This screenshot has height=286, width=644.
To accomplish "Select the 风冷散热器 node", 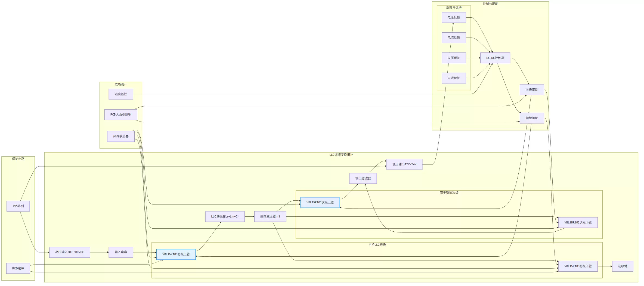I will tap(121, 136).
